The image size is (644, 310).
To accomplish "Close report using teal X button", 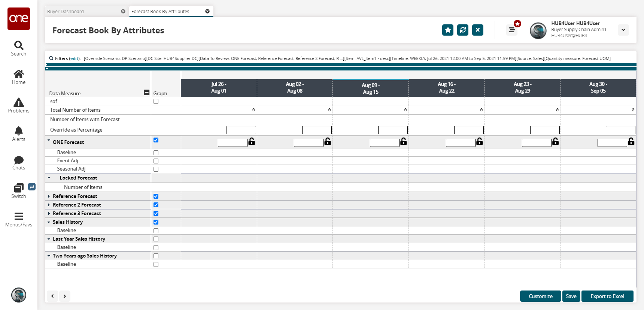I will pyautogui.click(x=478, y=30).
